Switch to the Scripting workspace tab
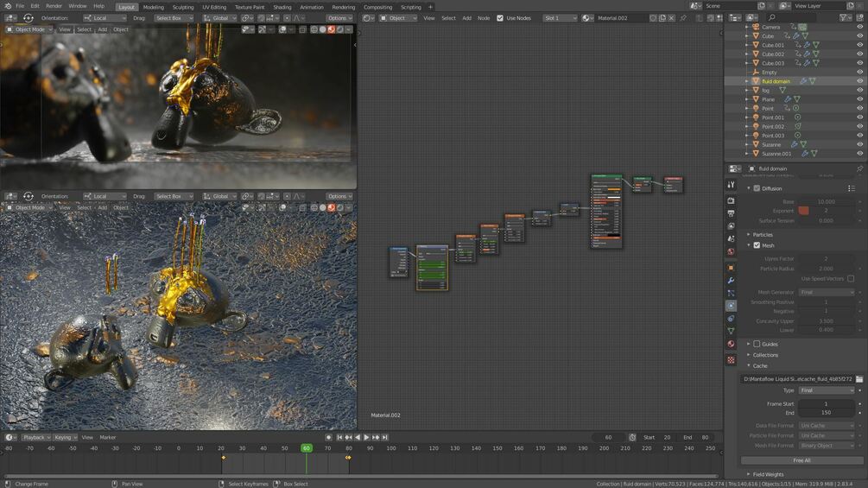This screenshot has width=868, height=488. (411, 7)
